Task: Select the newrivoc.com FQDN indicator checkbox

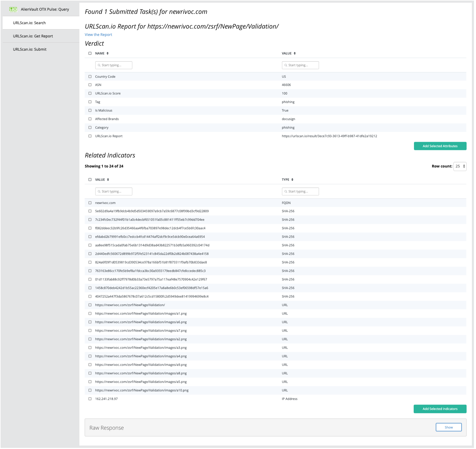Action: click(x=90, y=203)
